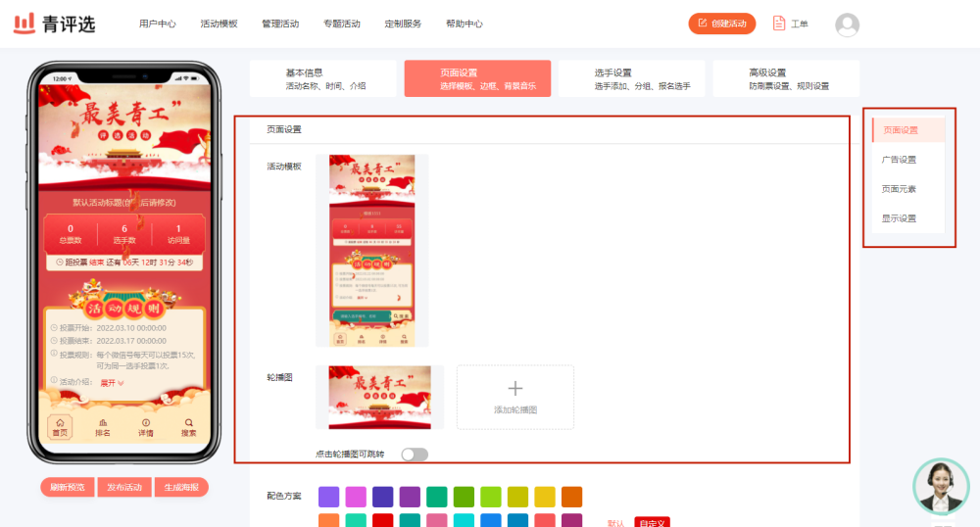Pick the magenta pink color swatch

click(x=356, y=497)
